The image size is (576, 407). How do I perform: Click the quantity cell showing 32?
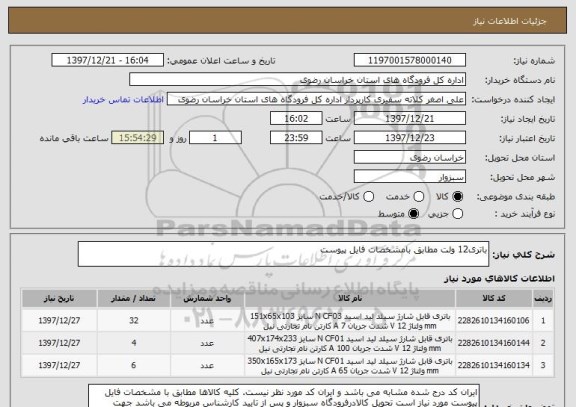pos(134,321)
